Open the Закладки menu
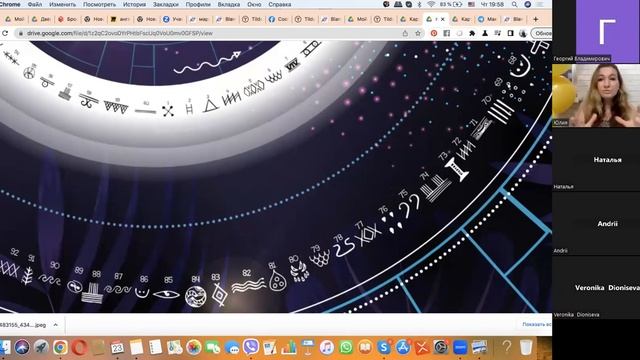Image resolution: width=640 pixels, height=360 pixels. [166, 4]
